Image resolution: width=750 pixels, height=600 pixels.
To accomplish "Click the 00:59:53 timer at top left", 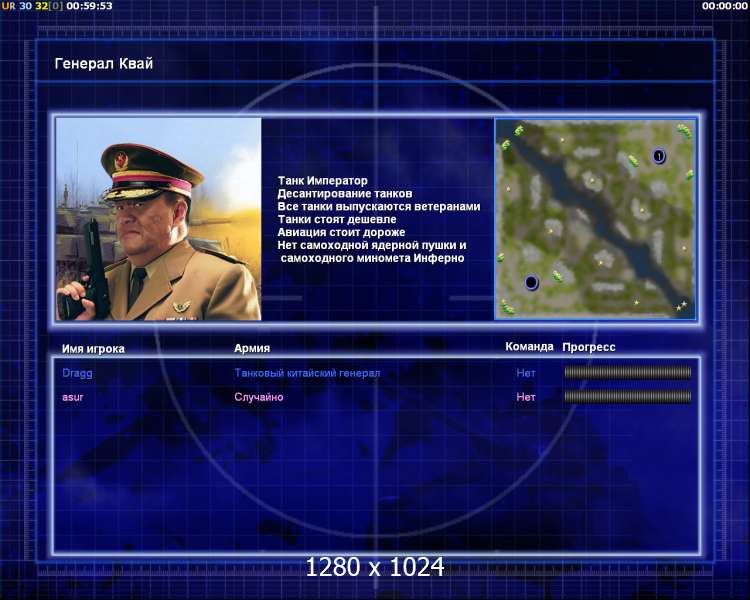I will coord(89,6).
